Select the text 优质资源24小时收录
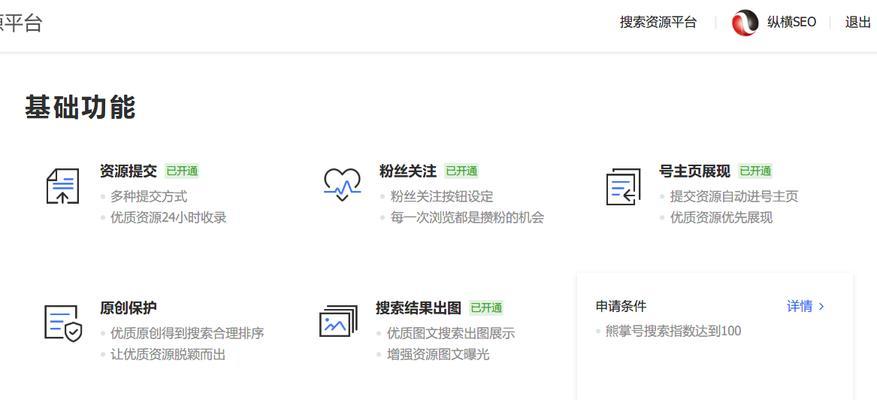This screenshot has width=877, height=400. pos(168,217)
